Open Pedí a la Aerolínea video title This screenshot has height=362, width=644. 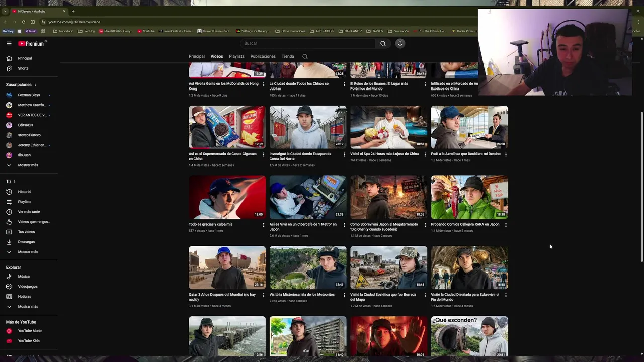[x=465, y=154]
